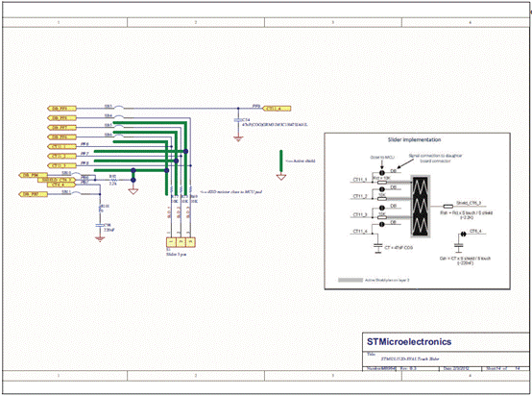
Task: Click the R102 2.2k resistor symbol
Action: (x=112, y=180)
